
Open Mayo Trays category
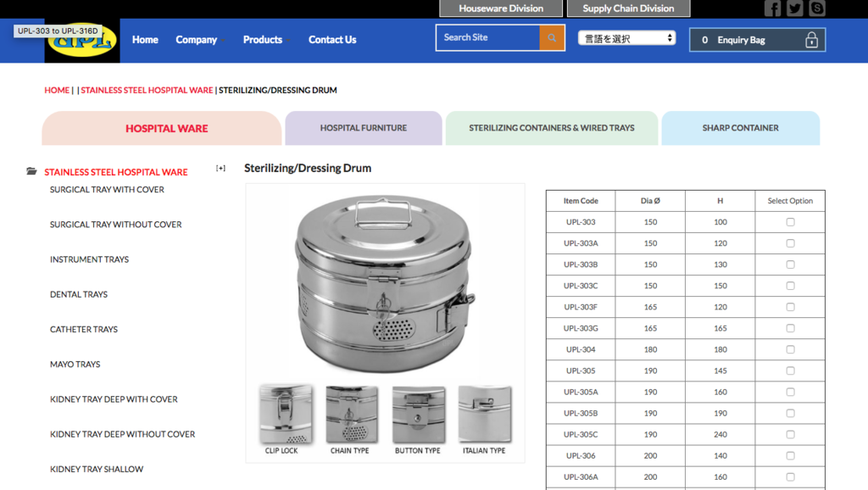click(75, 364)
